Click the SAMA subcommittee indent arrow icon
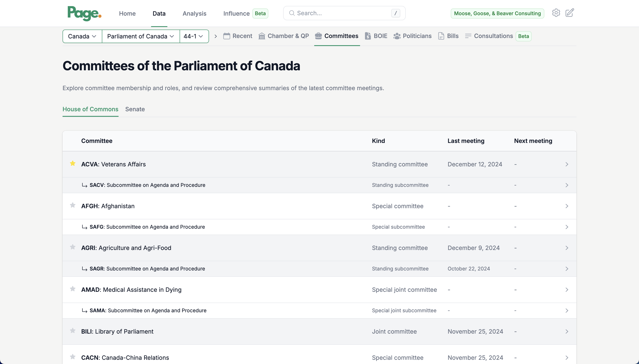 point(85,311)
